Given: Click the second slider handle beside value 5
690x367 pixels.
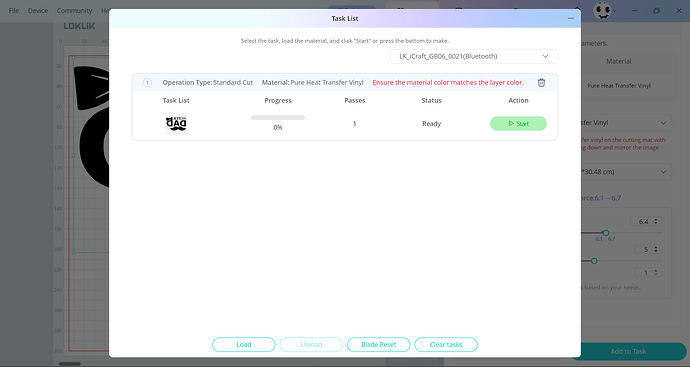Looking at the screenshot, I should coord(594,261).
